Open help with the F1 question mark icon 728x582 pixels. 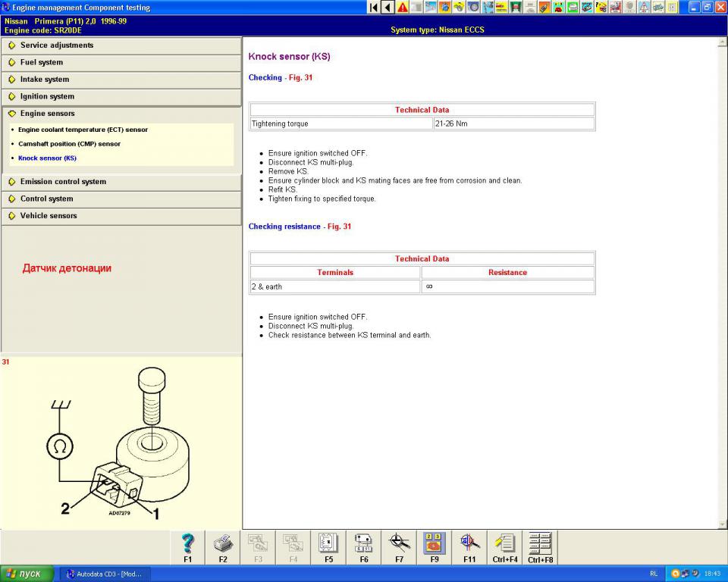[x=187, y=548]
